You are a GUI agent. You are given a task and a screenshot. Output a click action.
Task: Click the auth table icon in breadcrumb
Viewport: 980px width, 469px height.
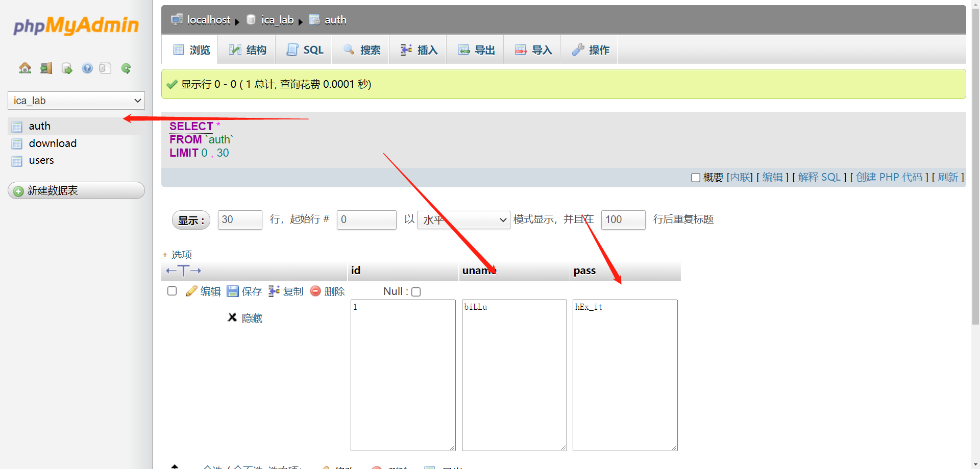click(x=314, y=19)
